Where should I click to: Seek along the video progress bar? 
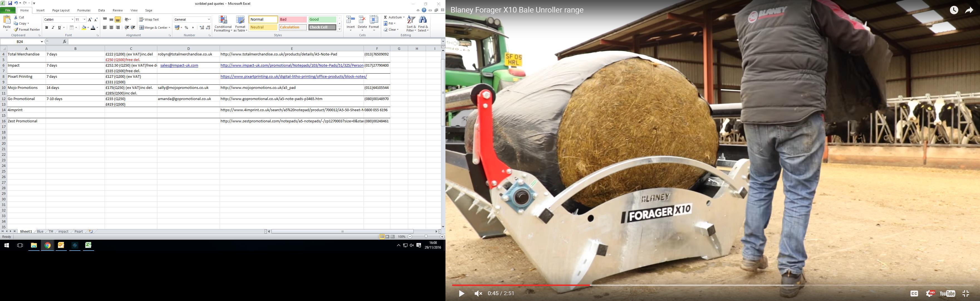[712, 285]
